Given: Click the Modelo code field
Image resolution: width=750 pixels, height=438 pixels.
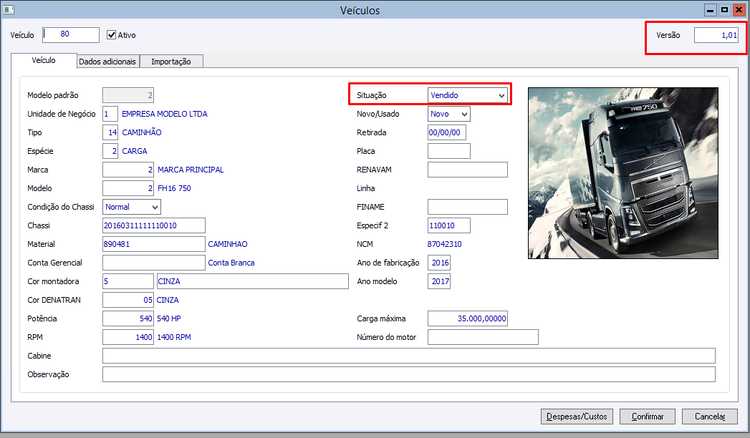Looking at the screenshot, I should coord(128,188).
